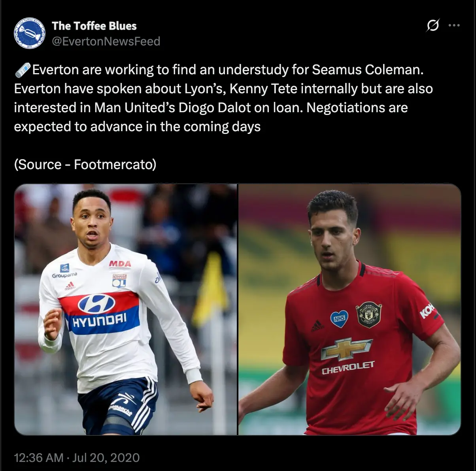The width and height of the screenshot is (476, 471).
Task: Click the Chevrolet bowtie logo on red shirt
Action: [346, 349]
